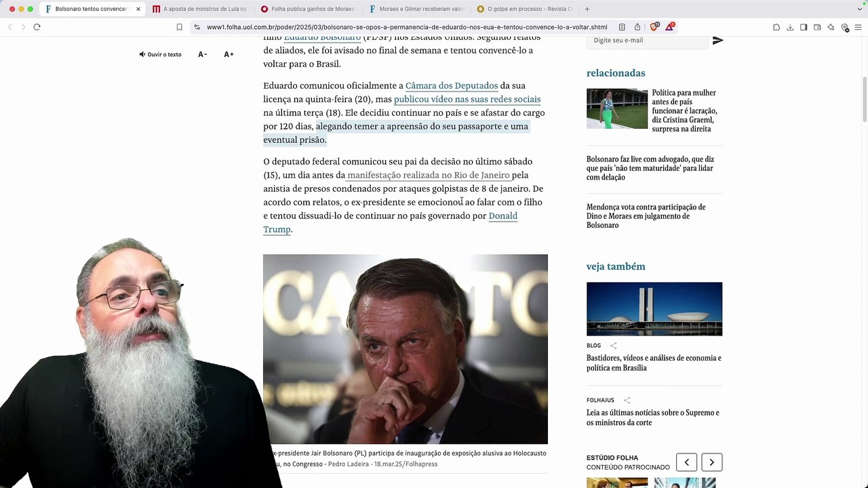Open Brave Shields lion icon
868x488 pixels.
tap(654, 27)
